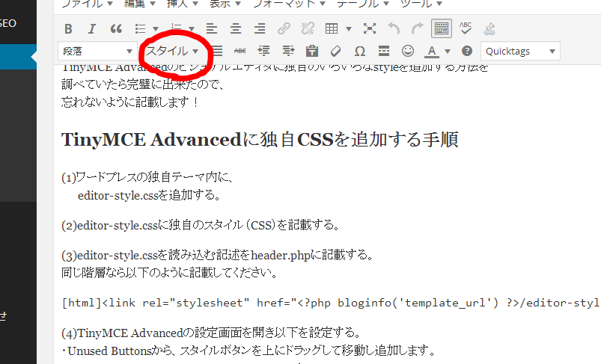Click the insert link chain icon
The height and width of the screenshot is (364, 601).
point(284,28)
